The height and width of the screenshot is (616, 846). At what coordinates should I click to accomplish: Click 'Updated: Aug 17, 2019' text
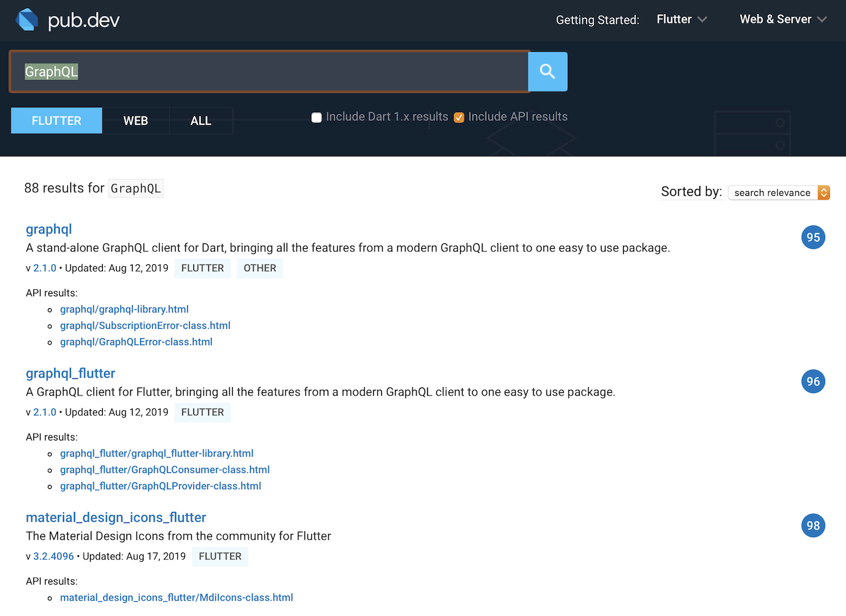pyautogui.click(x=134, y=556)
